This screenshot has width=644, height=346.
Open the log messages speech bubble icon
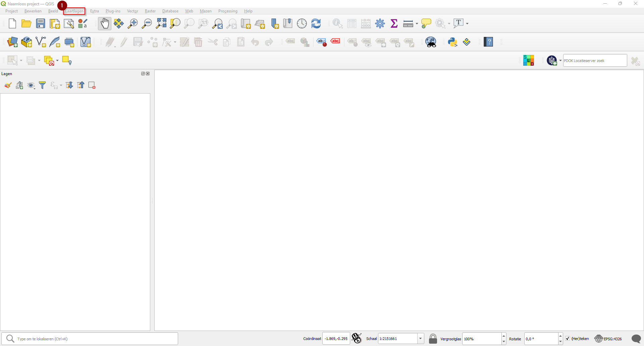tap(636, 339)
